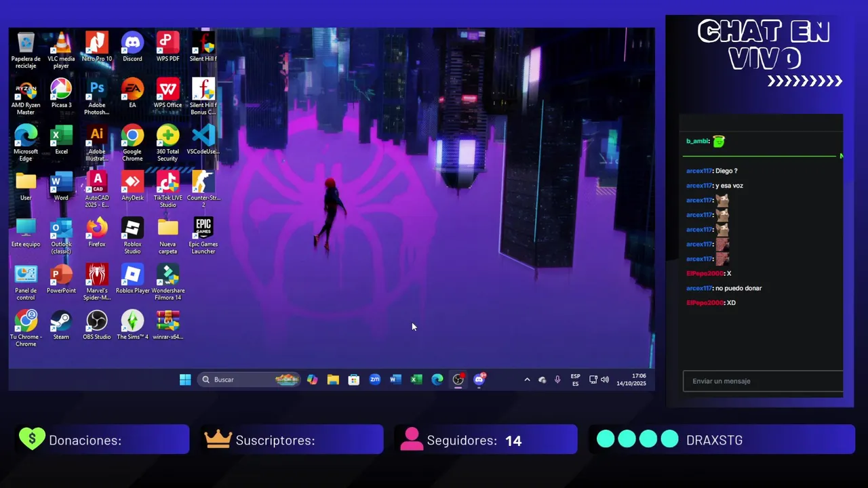Launch AutoCAD 2025 from the desktop
Image resolution: width=868 pixels, height=488 pixels.
pyautogui.click(x=97, y=190)
